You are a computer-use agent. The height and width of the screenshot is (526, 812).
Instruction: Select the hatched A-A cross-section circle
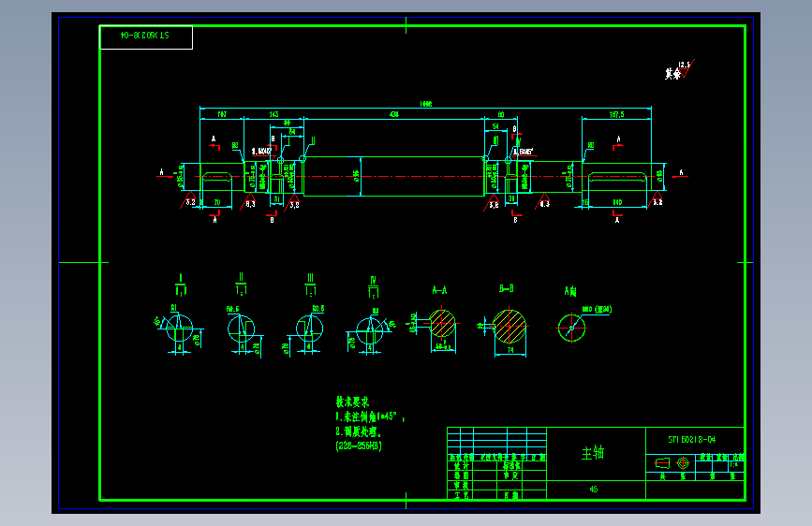click(x=442, y=324)
